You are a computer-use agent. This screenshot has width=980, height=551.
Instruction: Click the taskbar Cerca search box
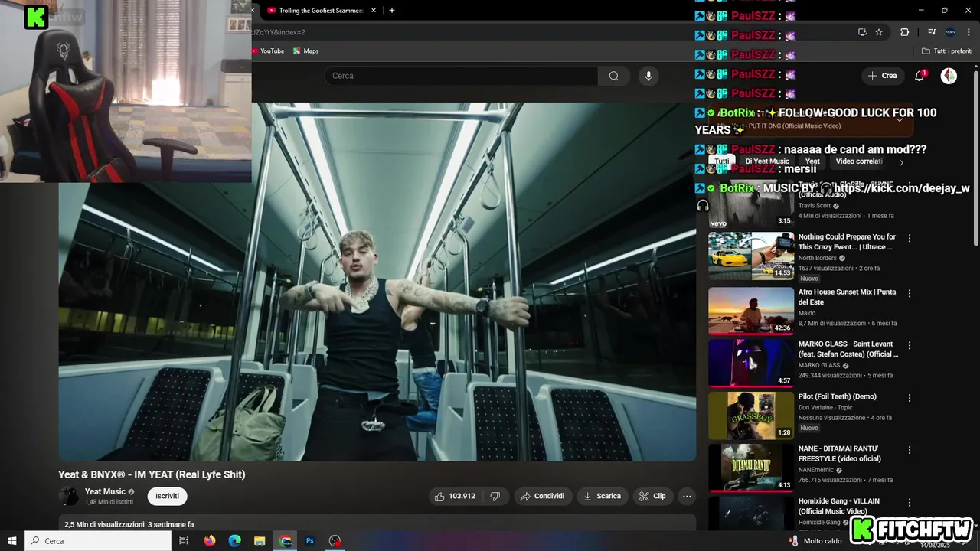98,541
